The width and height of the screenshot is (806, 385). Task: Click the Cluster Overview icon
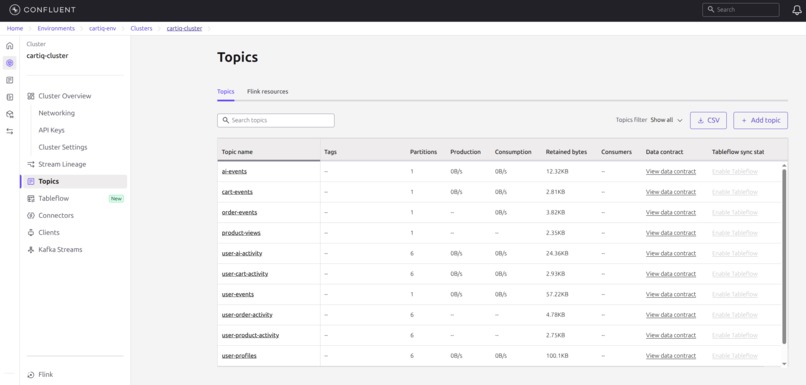[x=31, y=96]
